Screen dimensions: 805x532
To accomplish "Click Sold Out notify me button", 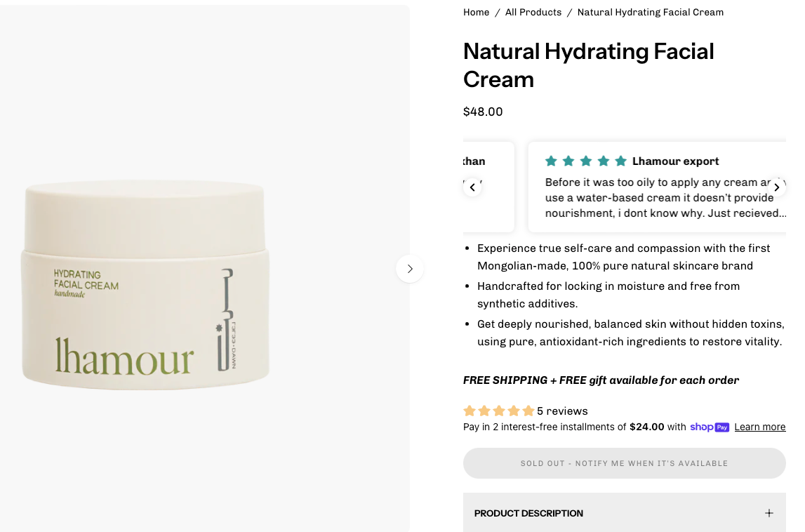I will 625,463.
